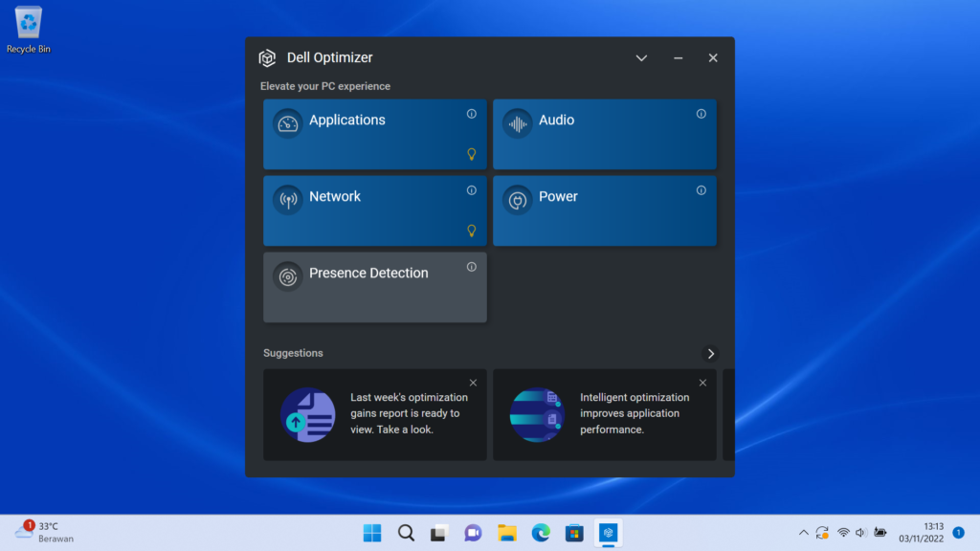The height and width of the screenshot is (551, 980).
Task: Open the Windows Start menu
Action: [372, 533]
